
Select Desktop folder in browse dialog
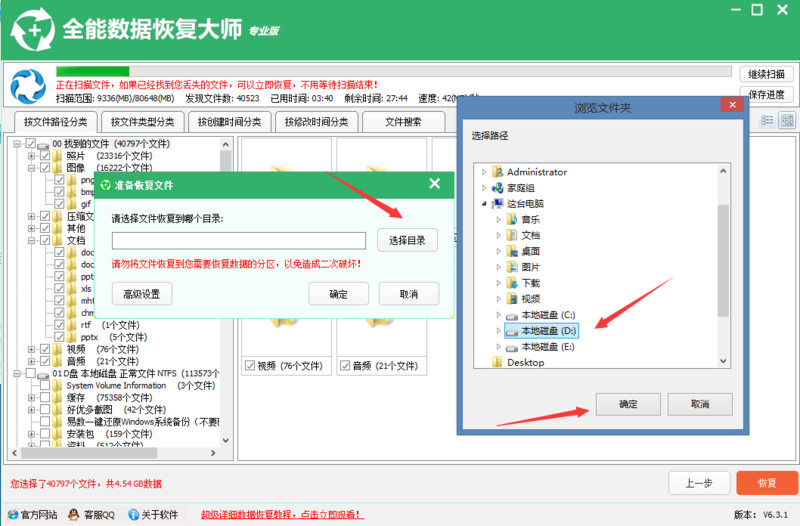coord(518,362)
